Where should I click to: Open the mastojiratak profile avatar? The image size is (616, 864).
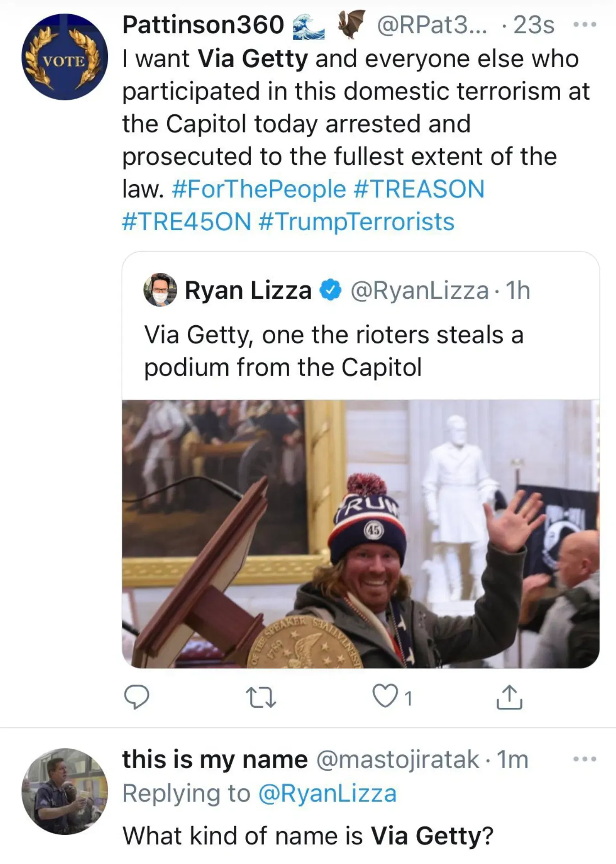tap(65, 791)
